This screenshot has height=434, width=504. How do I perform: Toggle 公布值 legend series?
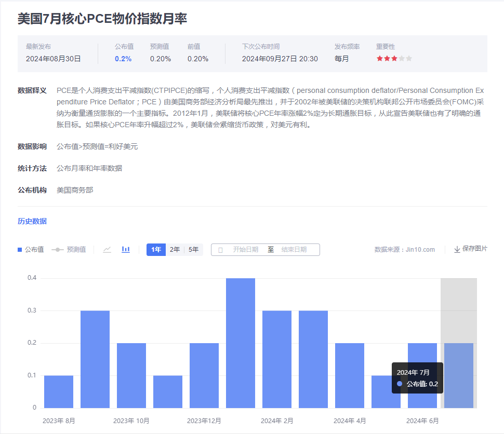[x=31, y=250]
